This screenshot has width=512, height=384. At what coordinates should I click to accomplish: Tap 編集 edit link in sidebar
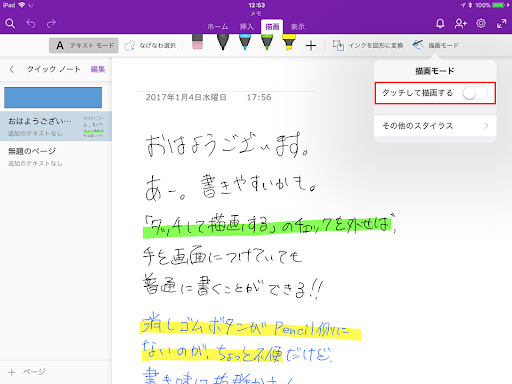98,69
